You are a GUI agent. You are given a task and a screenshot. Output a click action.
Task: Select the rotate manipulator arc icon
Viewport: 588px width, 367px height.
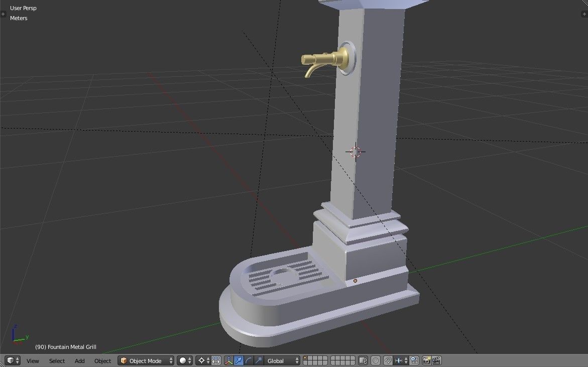coord(248,360)
